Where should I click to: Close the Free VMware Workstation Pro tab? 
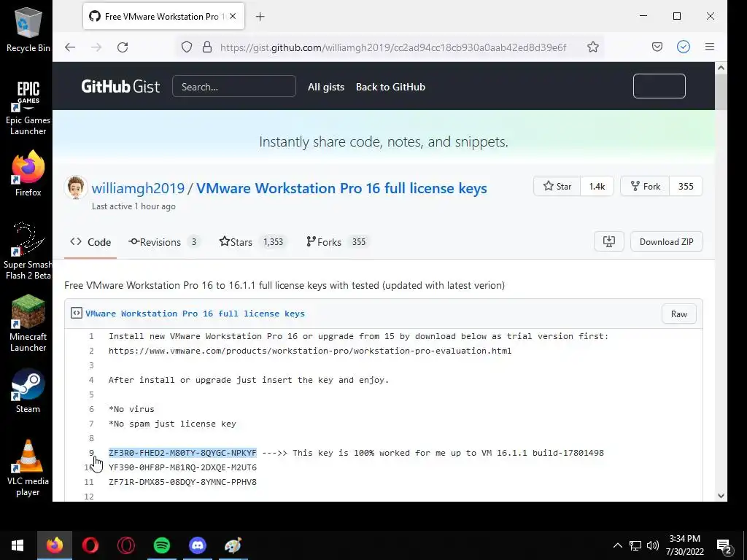click(x=233, y=16)
